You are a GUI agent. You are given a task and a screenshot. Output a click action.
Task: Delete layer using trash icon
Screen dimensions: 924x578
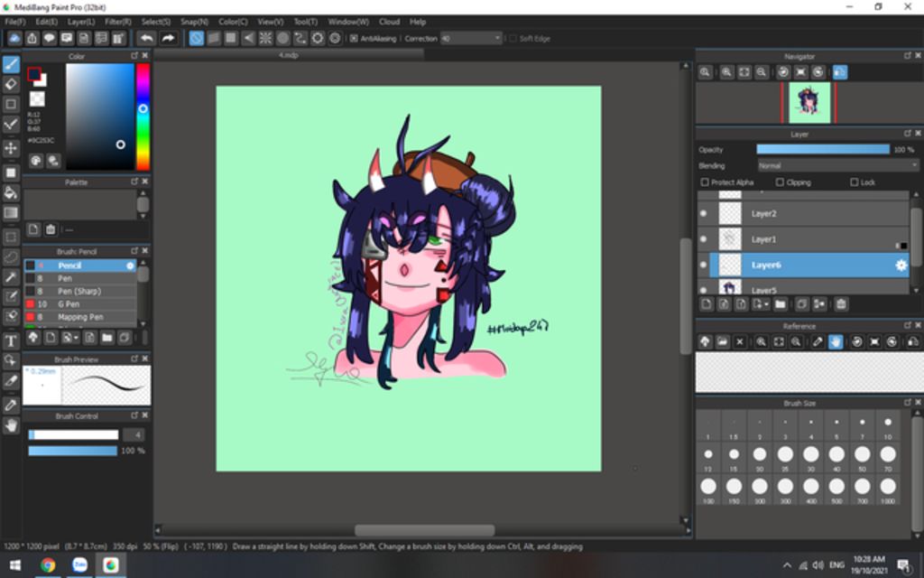pos(841,304)
